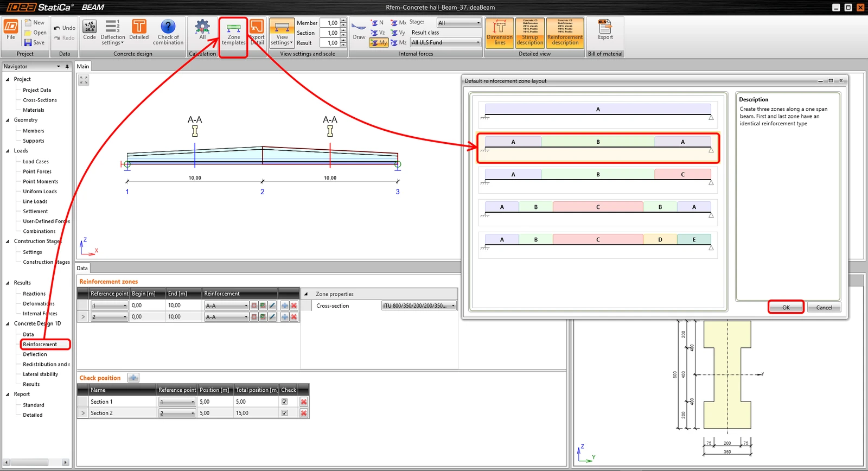This screenshot has width=868, height=471.
Task: Confirm the zone layout with OK
Action: (786, 307)
